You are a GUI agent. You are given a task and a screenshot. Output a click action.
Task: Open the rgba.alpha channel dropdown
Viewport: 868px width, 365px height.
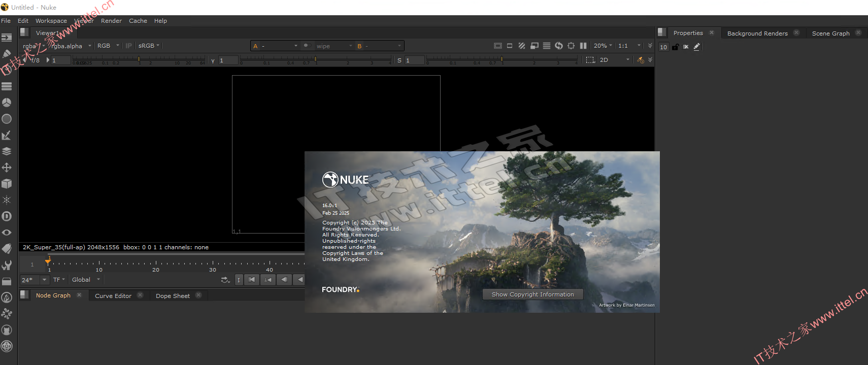pos(71,46)
